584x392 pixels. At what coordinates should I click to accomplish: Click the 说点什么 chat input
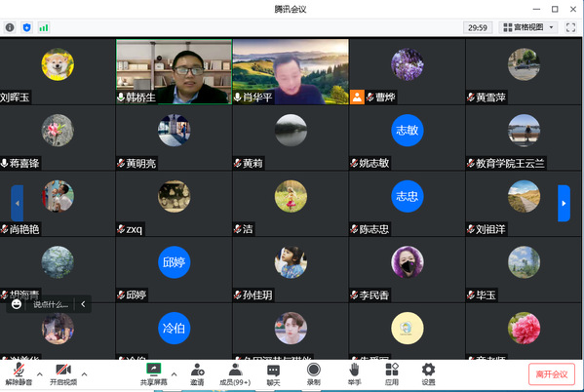[x=51, y=304]
